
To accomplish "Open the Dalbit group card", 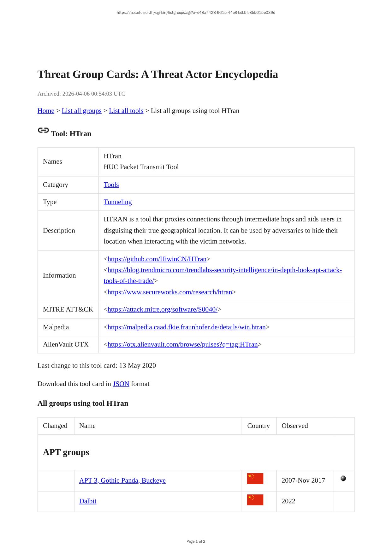I will pos(88,501).
